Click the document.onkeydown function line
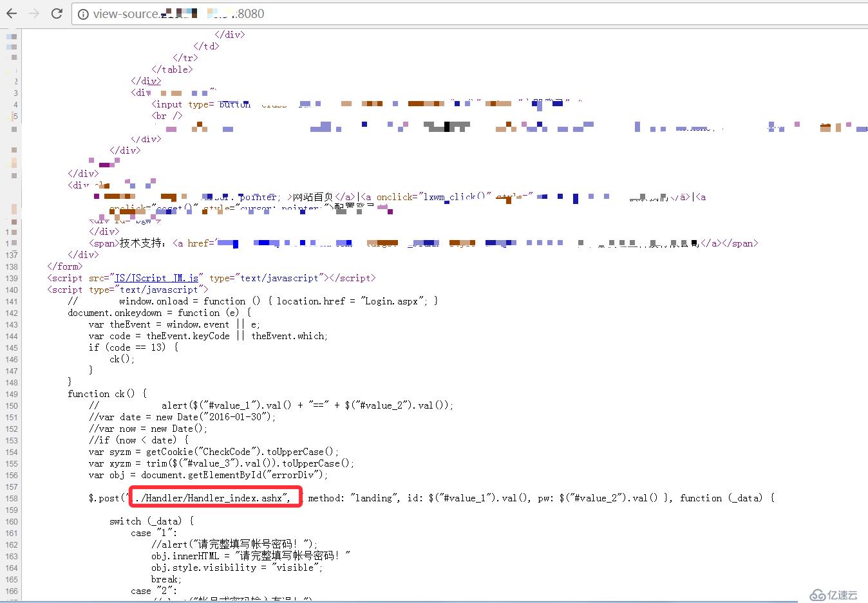 tap(160, 313)
